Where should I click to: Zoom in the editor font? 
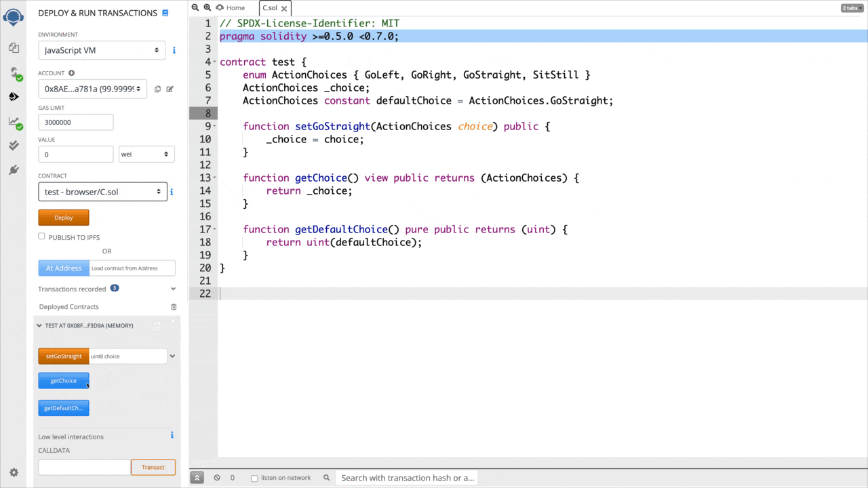click(x=208, y=7)
